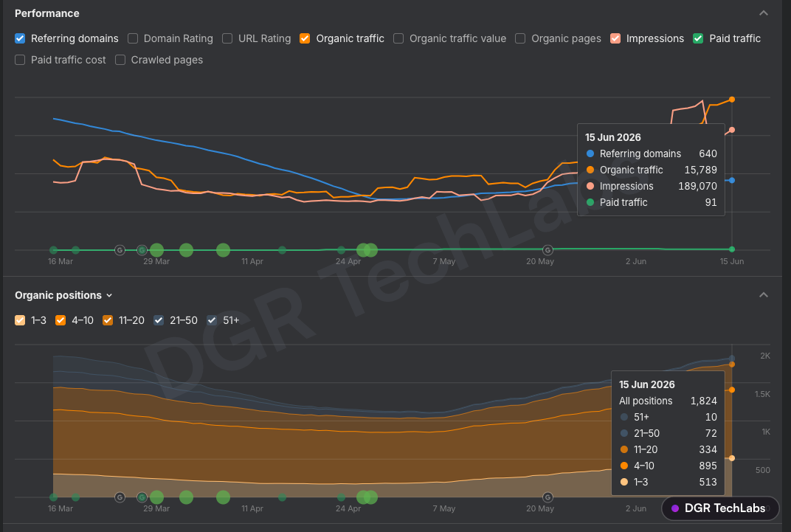Image resolution: width=791 pixels, height=532 pixels.
Task: Toggle the 1–3 positions checkbox
Action: pyautogui.click(x=20, y=320)
